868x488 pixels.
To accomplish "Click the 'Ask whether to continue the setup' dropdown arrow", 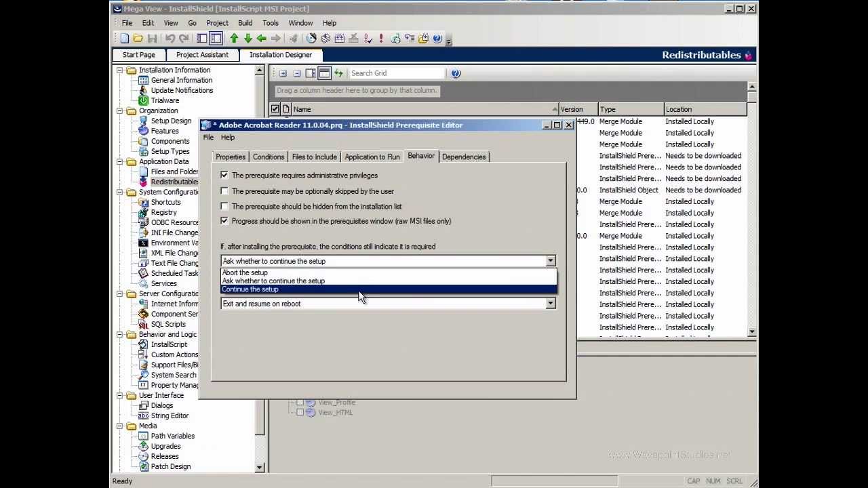I will (550, 261).
